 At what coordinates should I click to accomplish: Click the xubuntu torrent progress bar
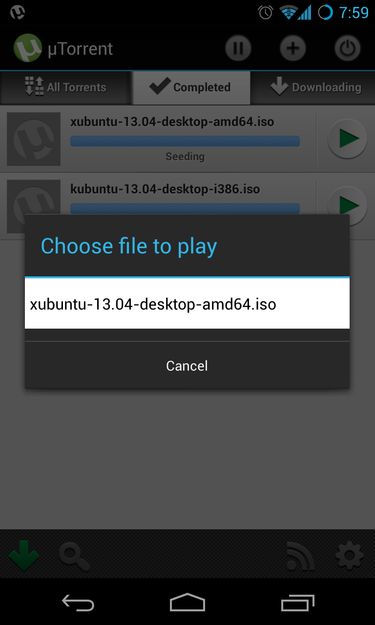[185, 141]
